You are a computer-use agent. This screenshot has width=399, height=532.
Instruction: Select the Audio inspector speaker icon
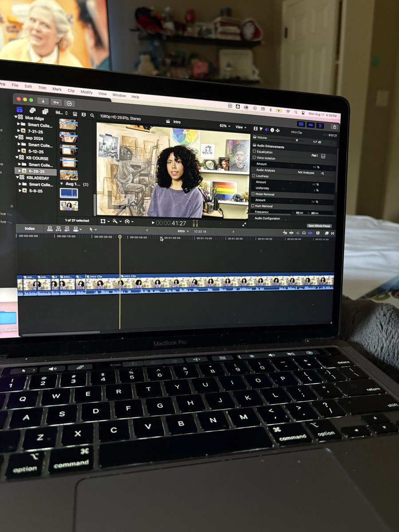(266, 129)
